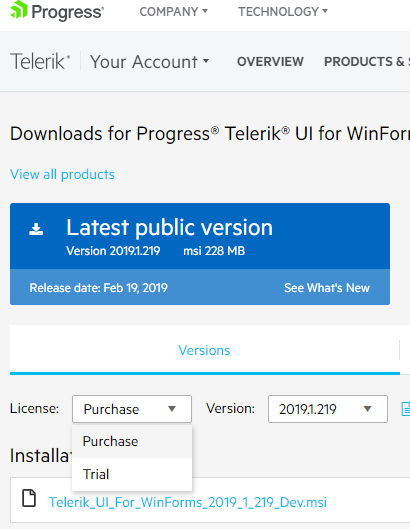Click the file icon beside the msi installer
This screenshot has height=529, width=410.
click(x=29, y=498)
